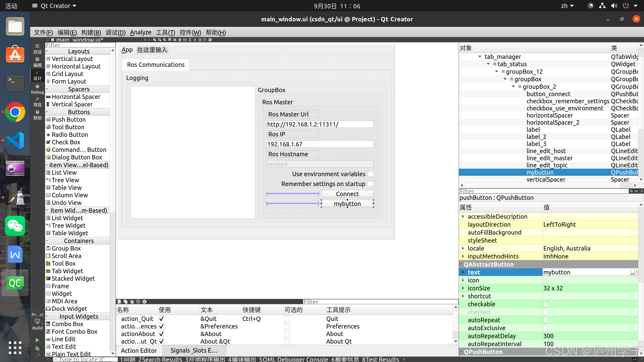The height and width of the screenshot is (362, 644).
Task: Open the Combo Box widget entry
Action: point(67,324)
